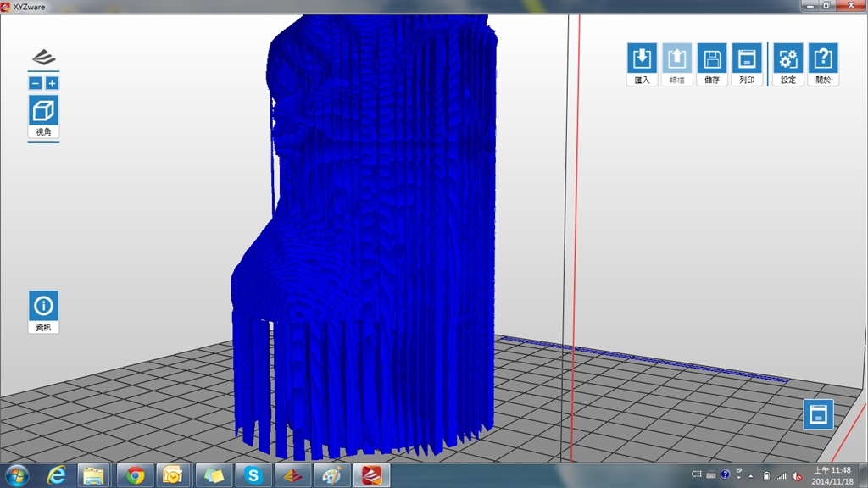
Task: Open the 視角 view cube button
Action: click(x=44, y=116)
